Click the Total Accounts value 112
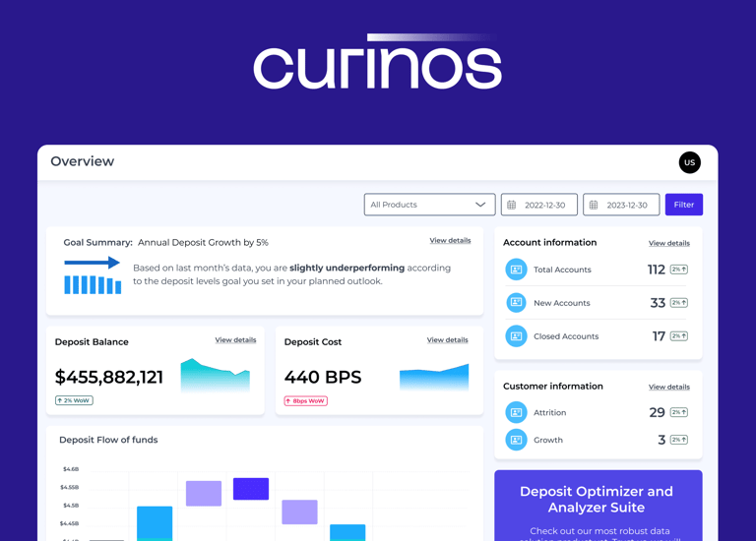The image size is (756, 541). (x=656, y=270)
